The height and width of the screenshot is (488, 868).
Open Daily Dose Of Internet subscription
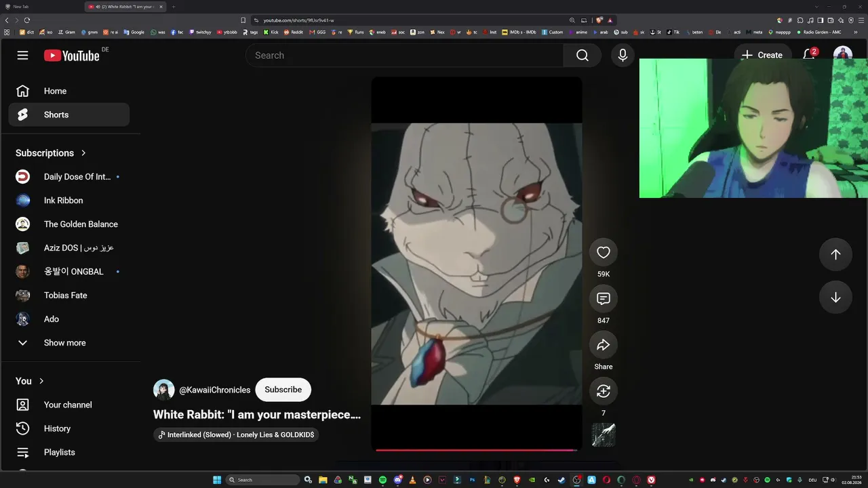(68, 177)
